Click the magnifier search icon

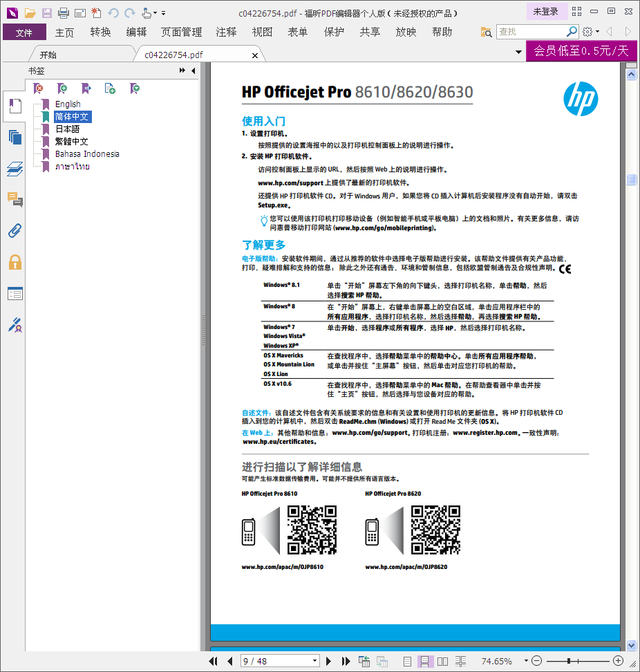coord(572,32)
